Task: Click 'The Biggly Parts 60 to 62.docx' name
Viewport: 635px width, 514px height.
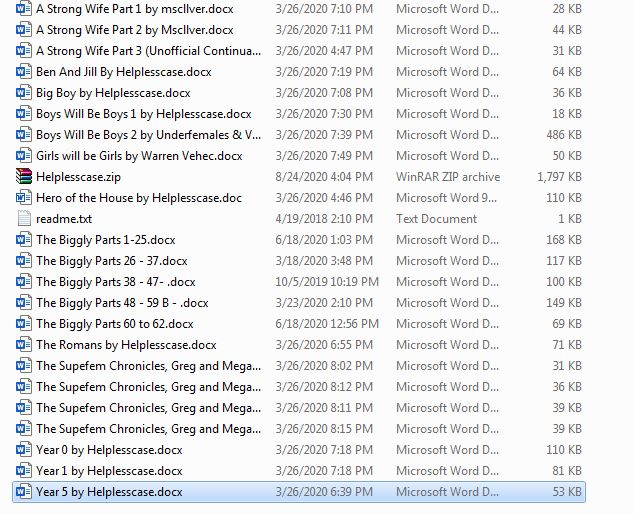Action: (x=115, y=324)
